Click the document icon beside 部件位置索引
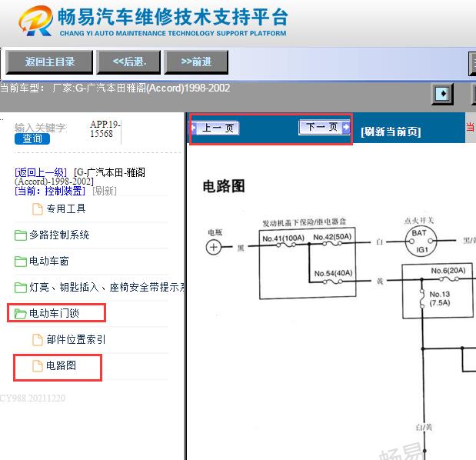The width and height of the screenshot is (476, 460). tap(38, 340)
